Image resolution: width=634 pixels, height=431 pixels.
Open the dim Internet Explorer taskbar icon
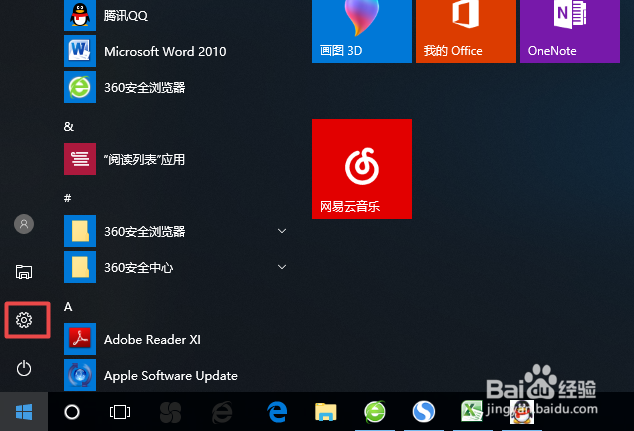(x=222, y=412)
